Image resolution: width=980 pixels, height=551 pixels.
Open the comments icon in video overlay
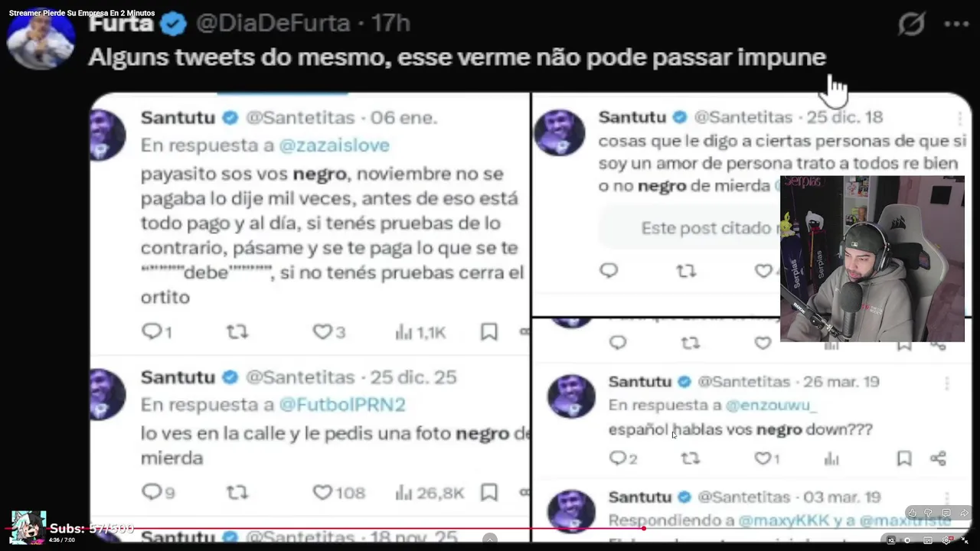946,513
